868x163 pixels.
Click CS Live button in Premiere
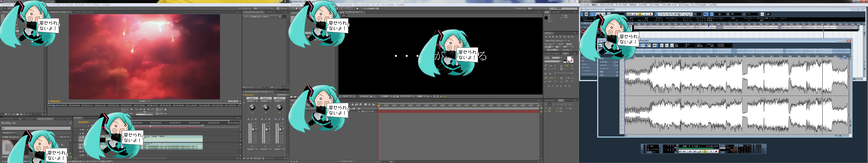[x=281, y=8]
